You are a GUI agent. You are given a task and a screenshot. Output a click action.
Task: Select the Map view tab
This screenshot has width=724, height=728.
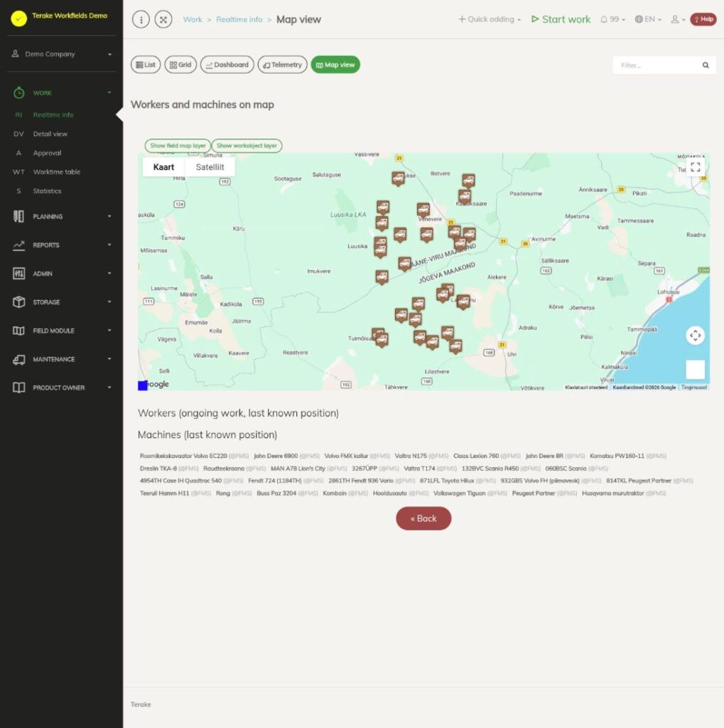click(335, 65)
